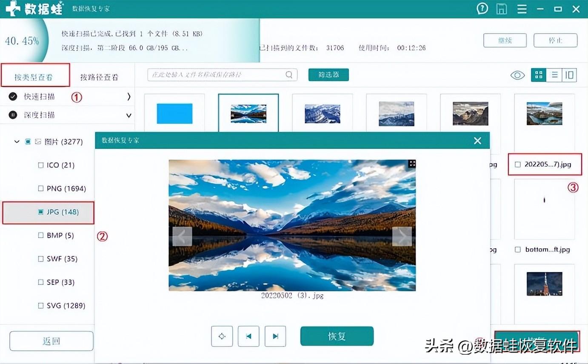Viewport: 588px width, 364px height.
Task: Click the eye preview icon above thumbnails
Action: click(x=517, y=74)
